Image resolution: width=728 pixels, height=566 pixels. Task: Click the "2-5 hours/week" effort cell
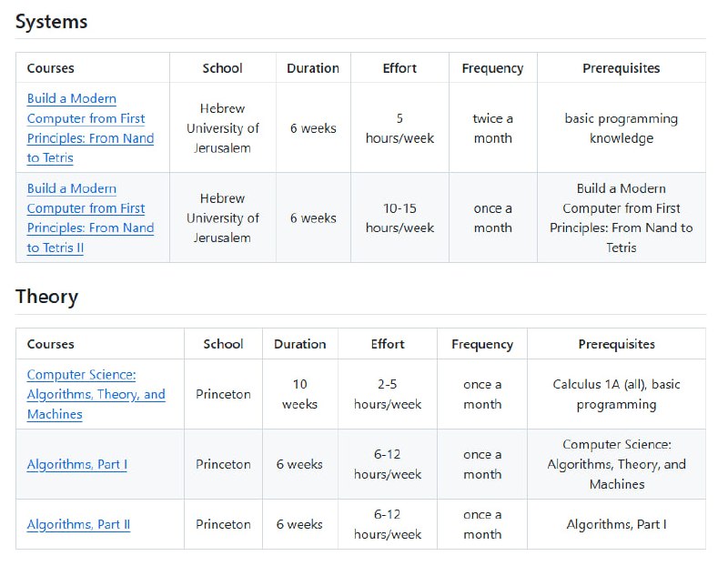pos(388,394)
